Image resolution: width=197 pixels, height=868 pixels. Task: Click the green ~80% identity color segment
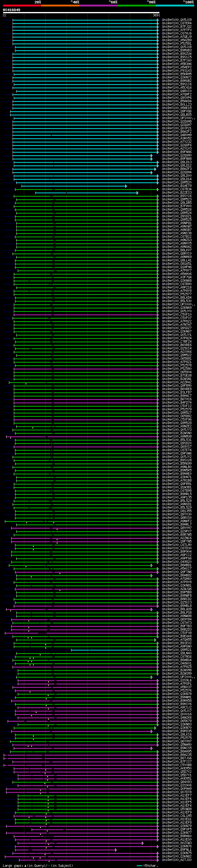[x=137, y=6]
